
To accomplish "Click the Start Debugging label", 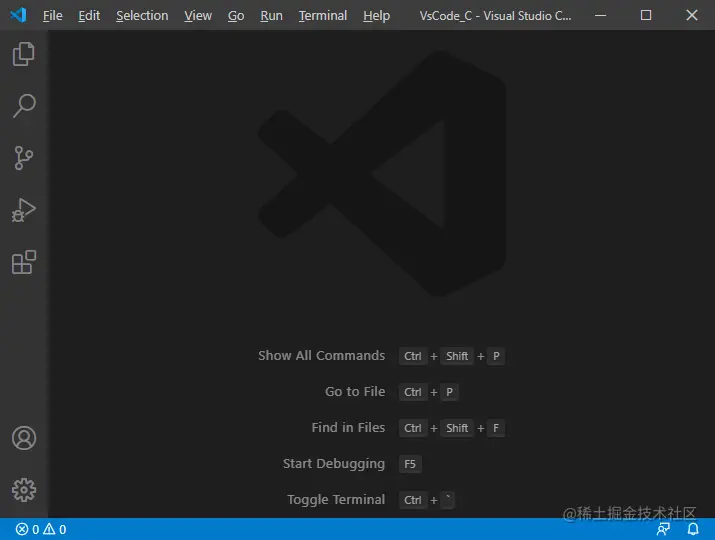I will pos(334,464).
